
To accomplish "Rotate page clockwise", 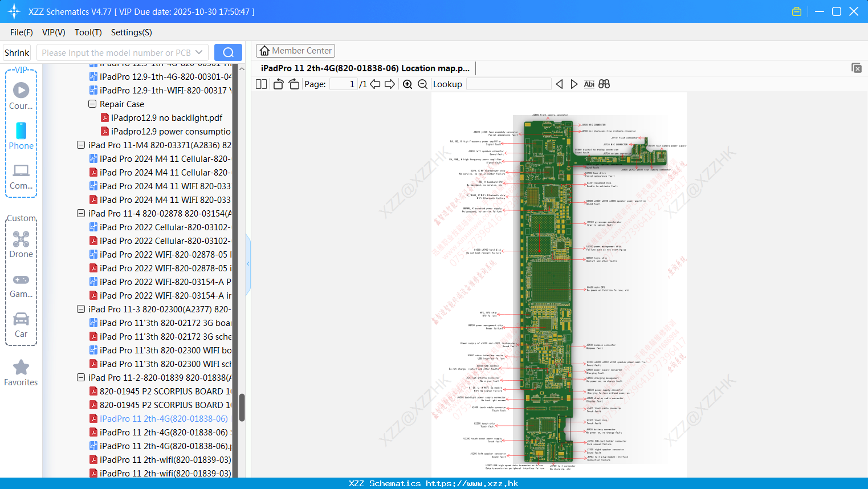I will point(294,84).
